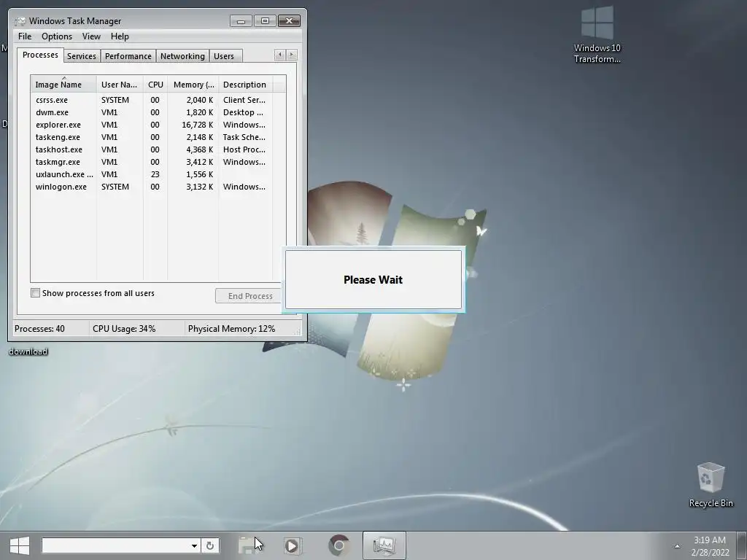Viewport: 747px width, 560px height.
Task: Switch to the Services tab
Action: point(82,56)
